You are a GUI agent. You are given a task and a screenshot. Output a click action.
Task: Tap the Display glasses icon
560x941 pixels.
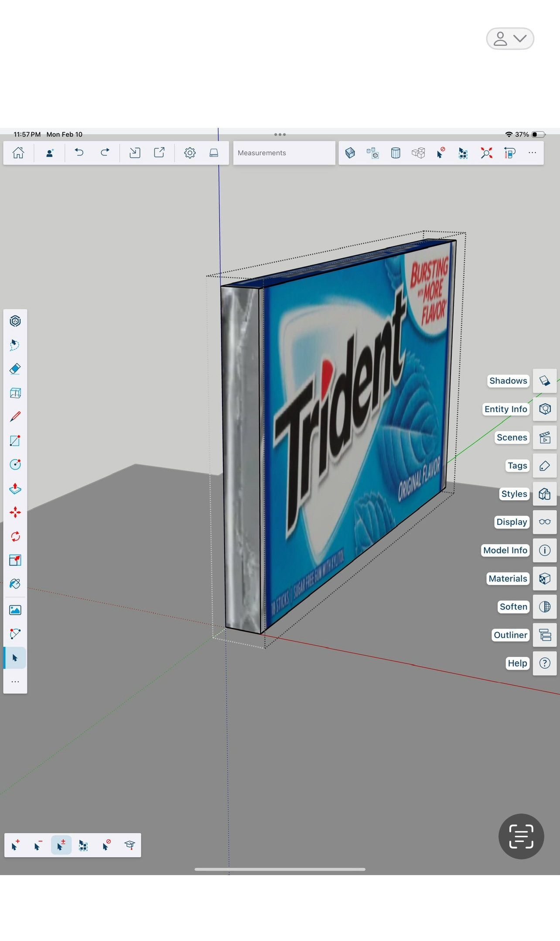pos(545,522)
